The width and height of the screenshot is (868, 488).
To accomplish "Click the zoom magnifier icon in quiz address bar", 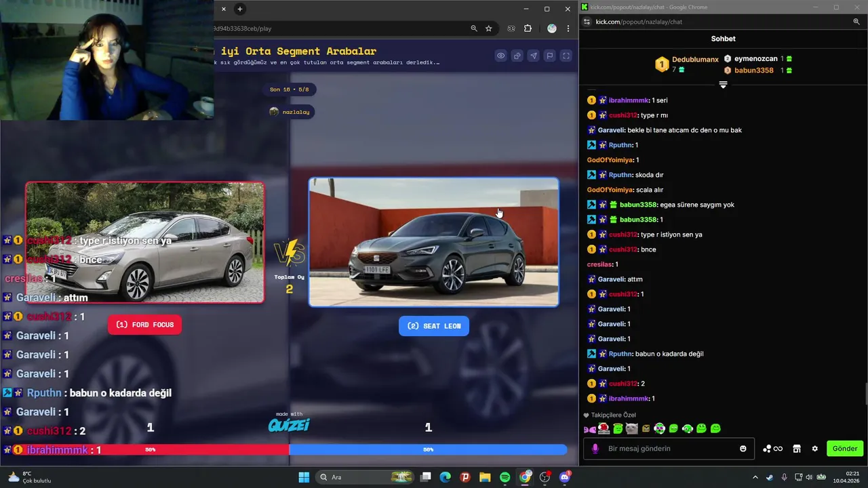I will click(473, 28).
